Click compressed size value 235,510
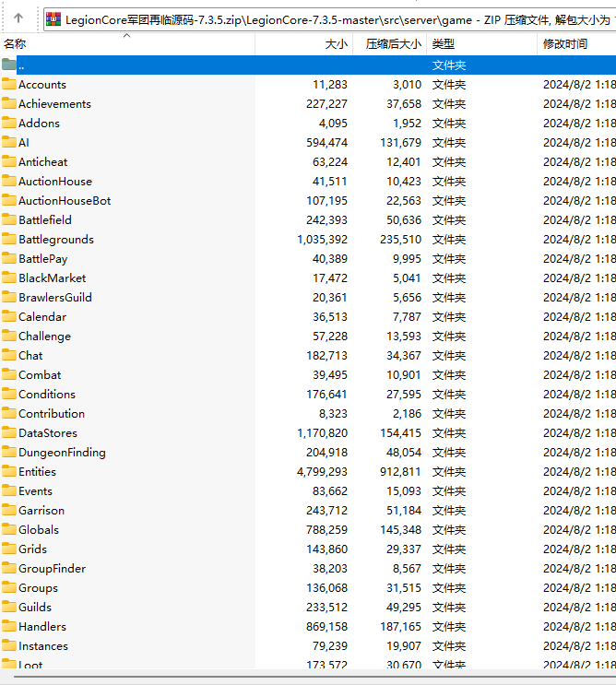The height and width of the screenshot is (685, 616). pos(400,240)
